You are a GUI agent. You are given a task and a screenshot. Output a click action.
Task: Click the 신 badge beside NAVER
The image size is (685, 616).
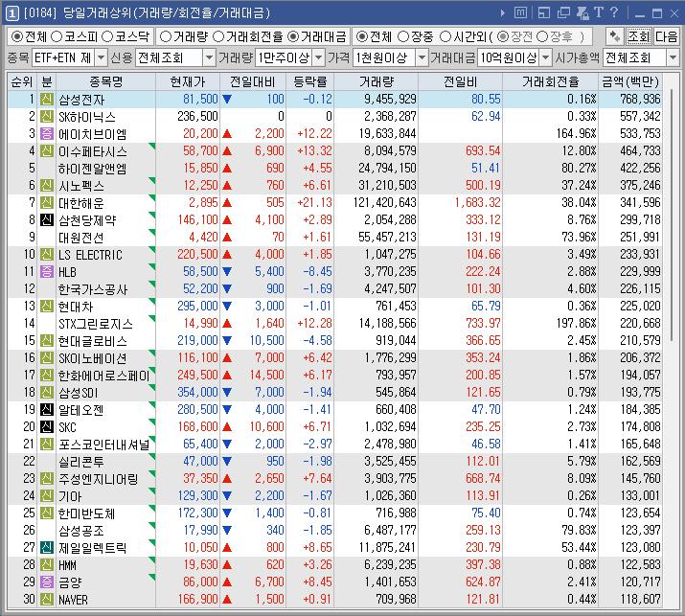47,599
